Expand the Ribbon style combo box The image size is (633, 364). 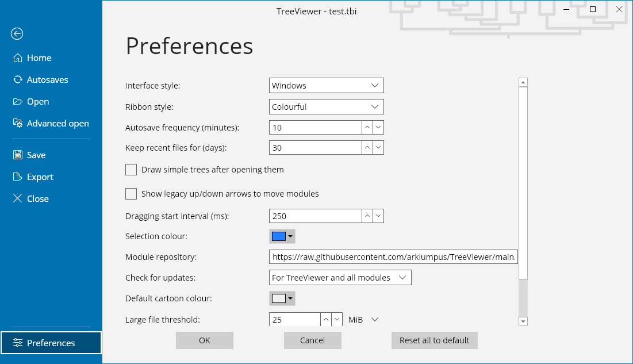[x=326, y=107]
